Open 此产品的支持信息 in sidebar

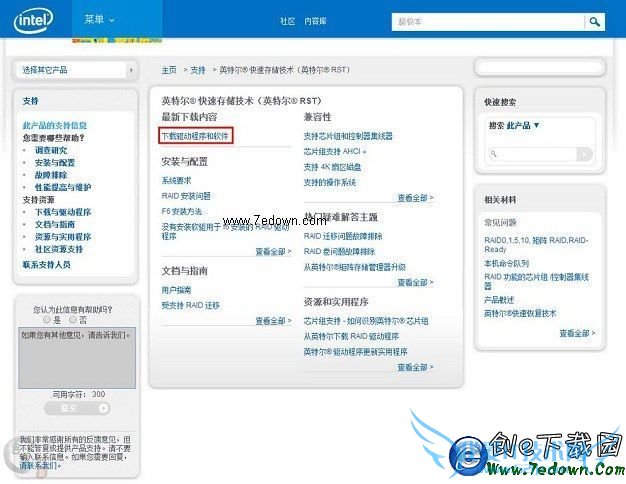(55, 125)
